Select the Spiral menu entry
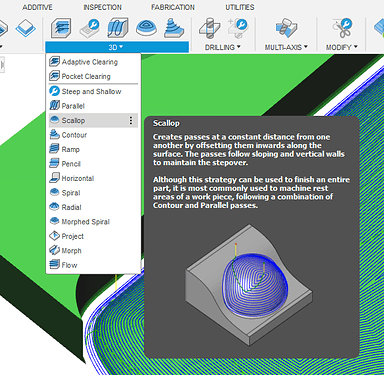This screenshot has height=375, width=384. (93, 193)
